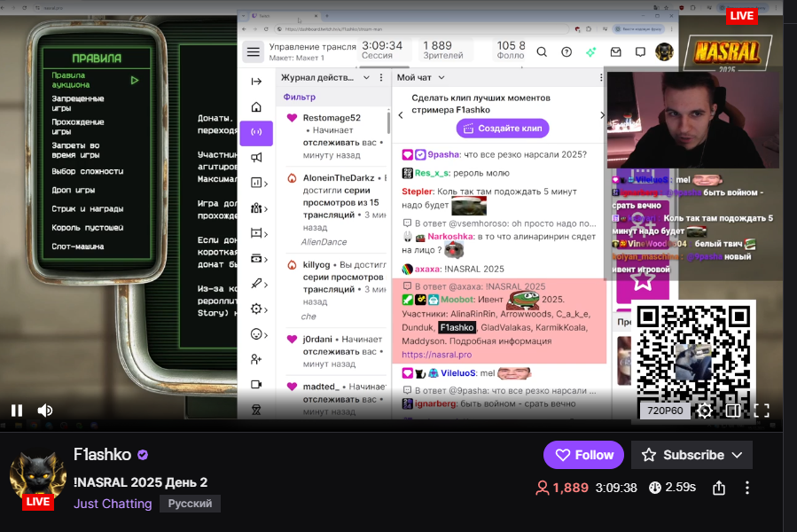Expand the settings gear sidebar item

click(259, 309)
